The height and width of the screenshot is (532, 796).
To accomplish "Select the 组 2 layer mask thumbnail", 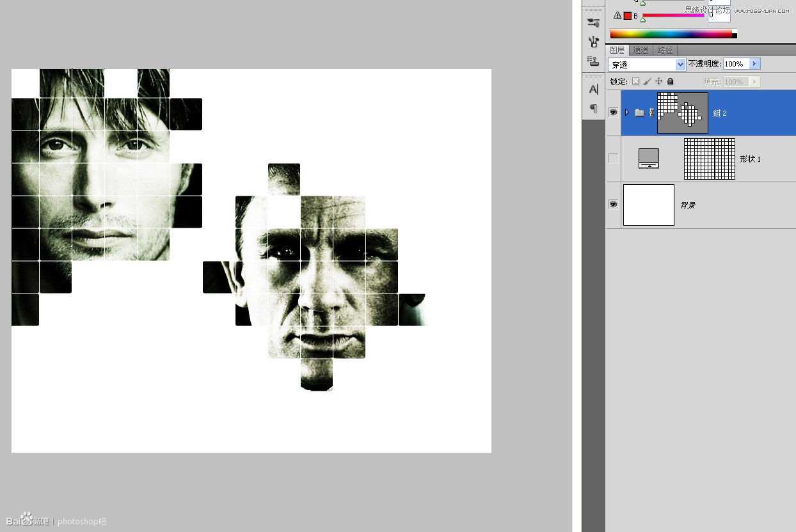I will (x=683, y=113).
